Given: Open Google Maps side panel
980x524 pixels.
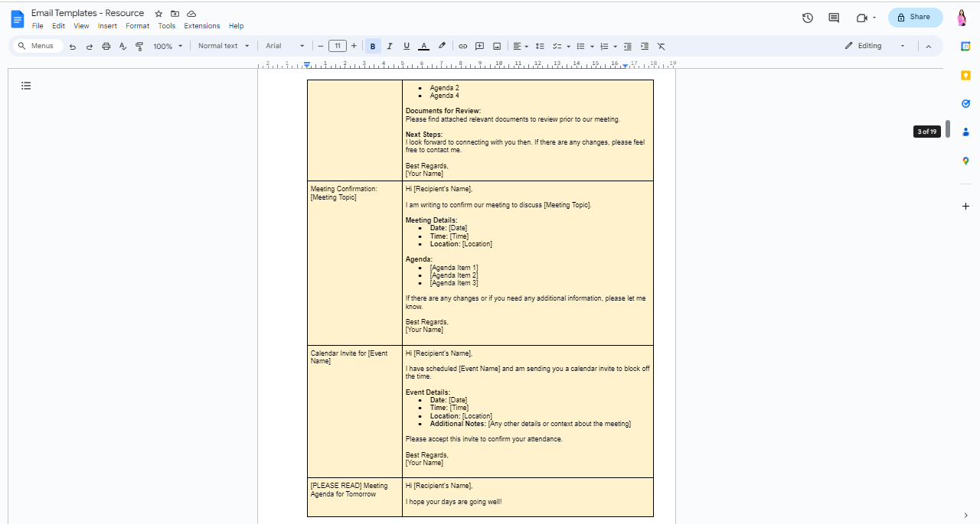Looking at the screenshot, I should tap(965, 161).
